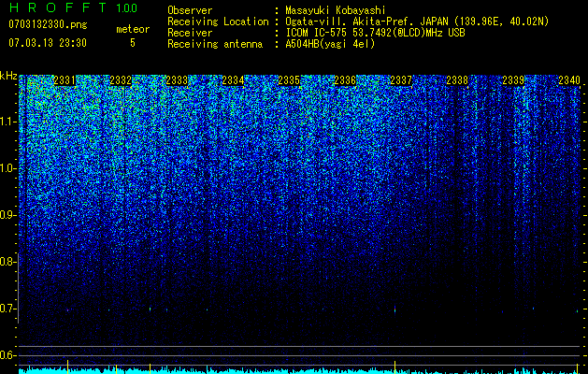Click the 0.8 kHz axis label
The image size is (588, 374).
[7, 262]
